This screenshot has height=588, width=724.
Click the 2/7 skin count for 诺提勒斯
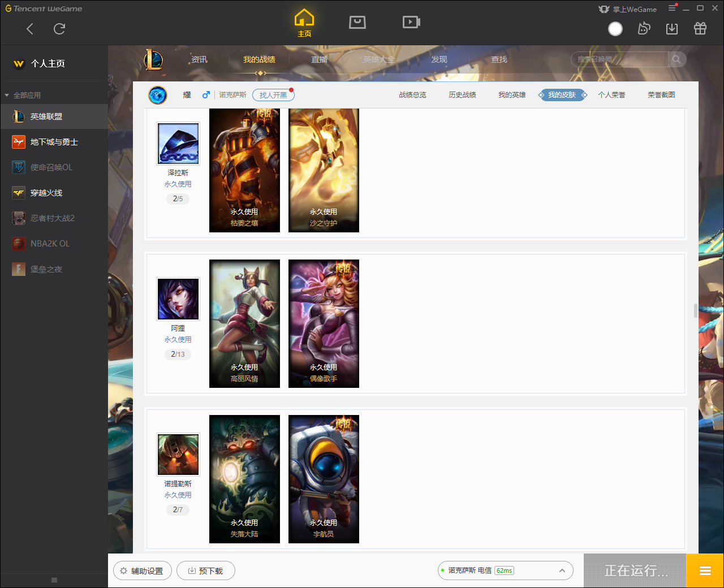[x=178, y=510]
